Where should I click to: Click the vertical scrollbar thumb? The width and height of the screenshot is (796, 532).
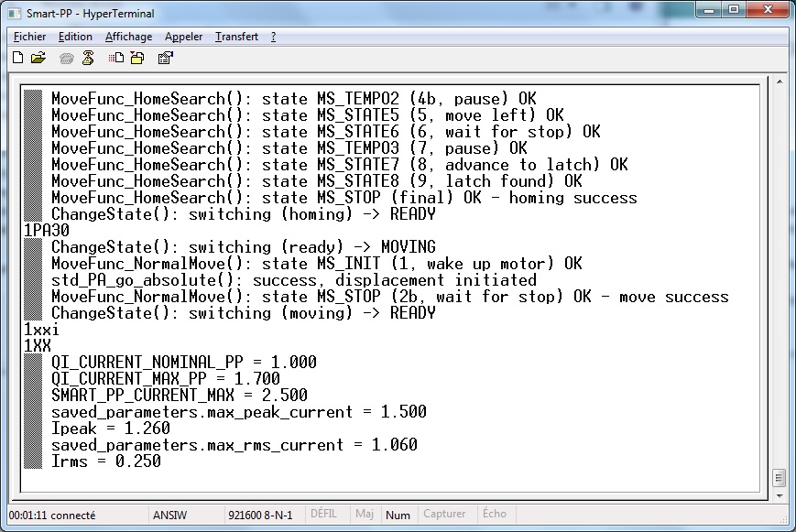pos(779,478)
